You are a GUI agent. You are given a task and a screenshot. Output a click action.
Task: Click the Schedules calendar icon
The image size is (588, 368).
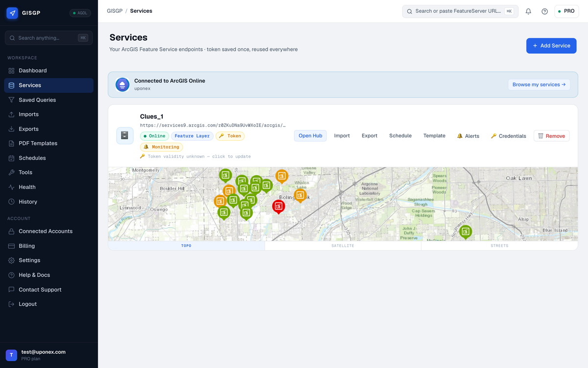click(x=12, y=158)
